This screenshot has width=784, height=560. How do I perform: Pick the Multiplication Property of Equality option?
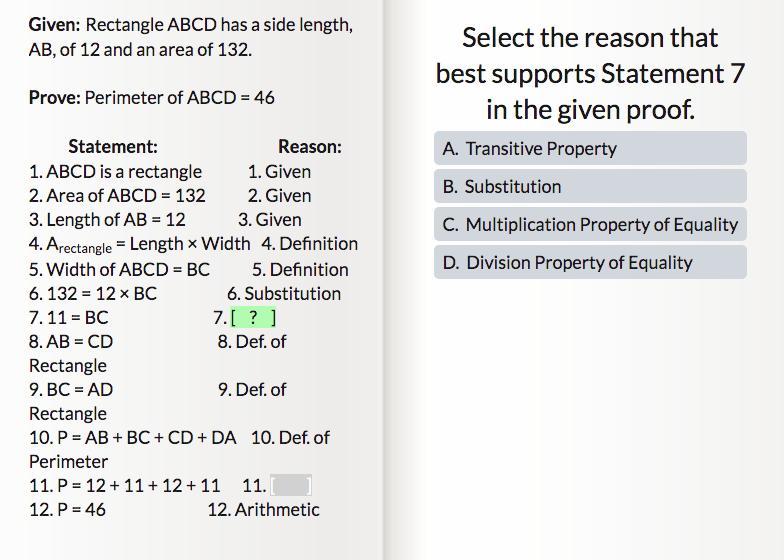(590, 225)
